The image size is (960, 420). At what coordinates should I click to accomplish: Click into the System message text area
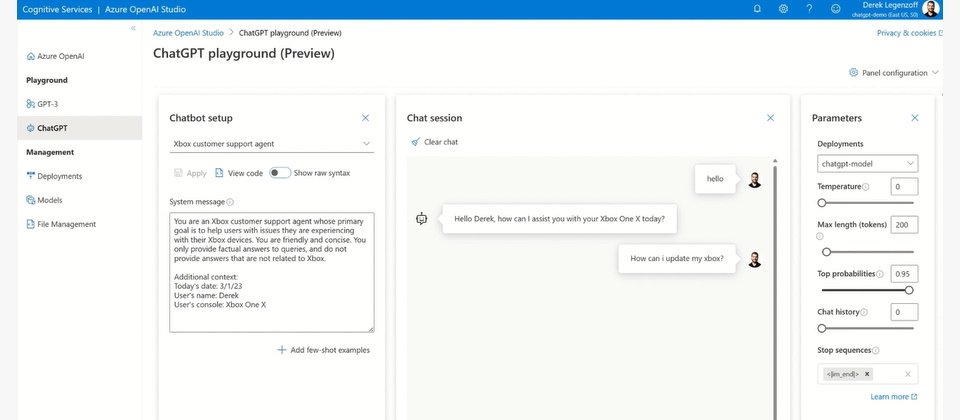click(272, 272)
